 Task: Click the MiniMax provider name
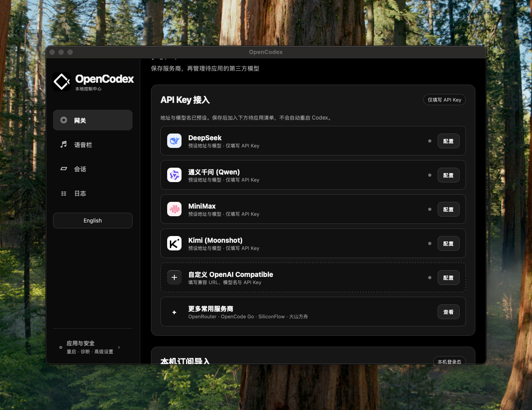(x=202, y=206)
